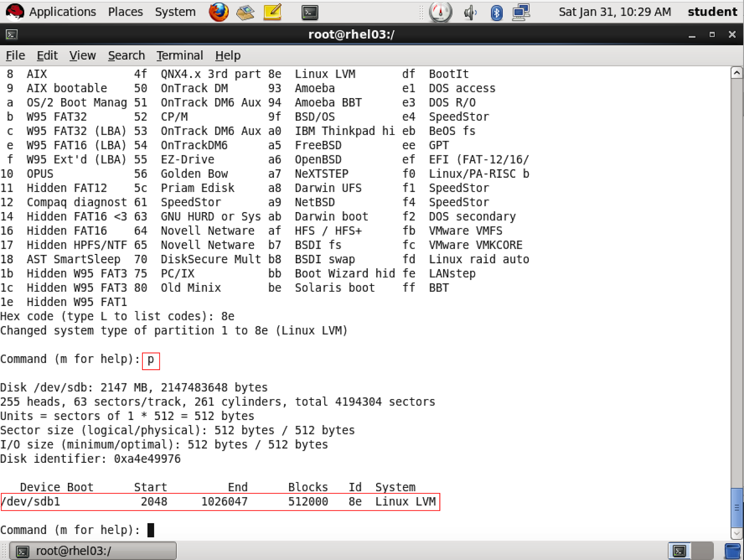Select root@rhel03:/ taskbar window button
Viewport: 744px width, 560px height.
click(x=93, y=551)
